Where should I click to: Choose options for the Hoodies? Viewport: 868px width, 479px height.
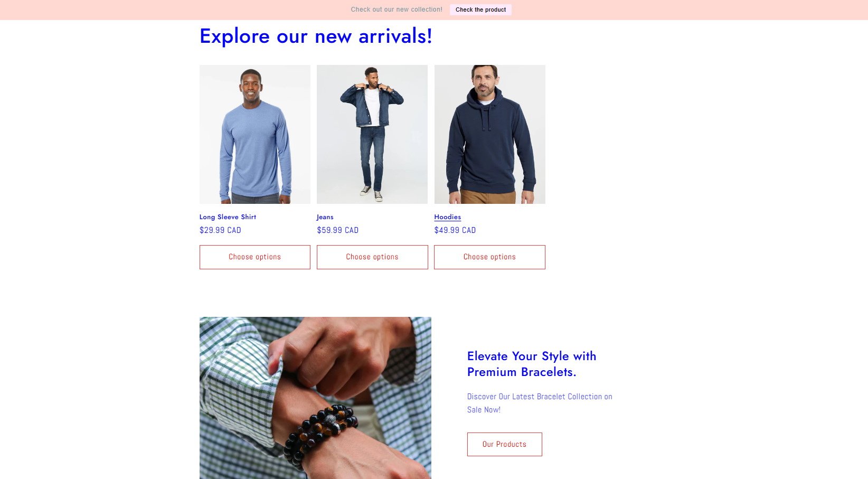click(489, 257)
